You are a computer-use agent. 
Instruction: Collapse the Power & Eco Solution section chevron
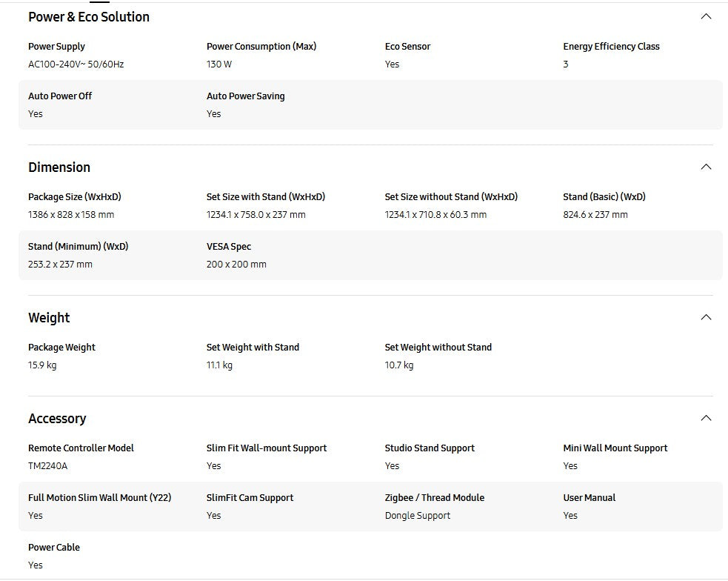coord(706,16)
